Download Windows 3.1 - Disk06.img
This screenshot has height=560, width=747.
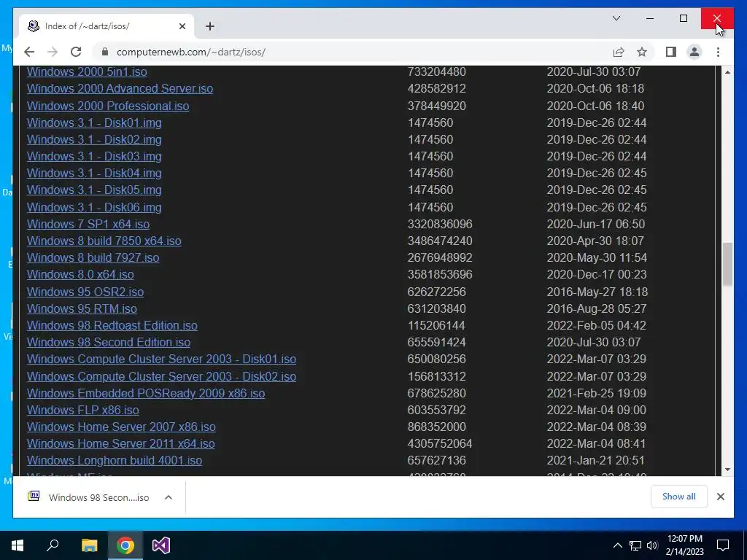coord(94,207)
